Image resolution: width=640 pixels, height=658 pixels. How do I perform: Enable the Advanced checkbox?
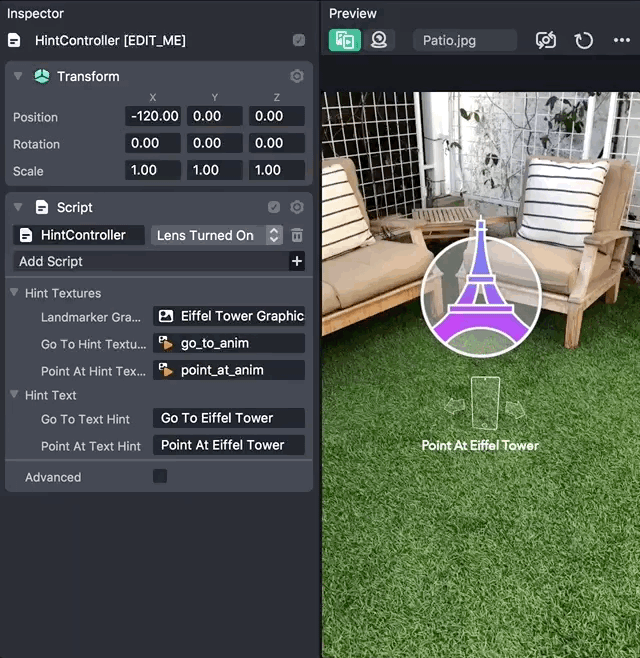(x=160, y=476)
